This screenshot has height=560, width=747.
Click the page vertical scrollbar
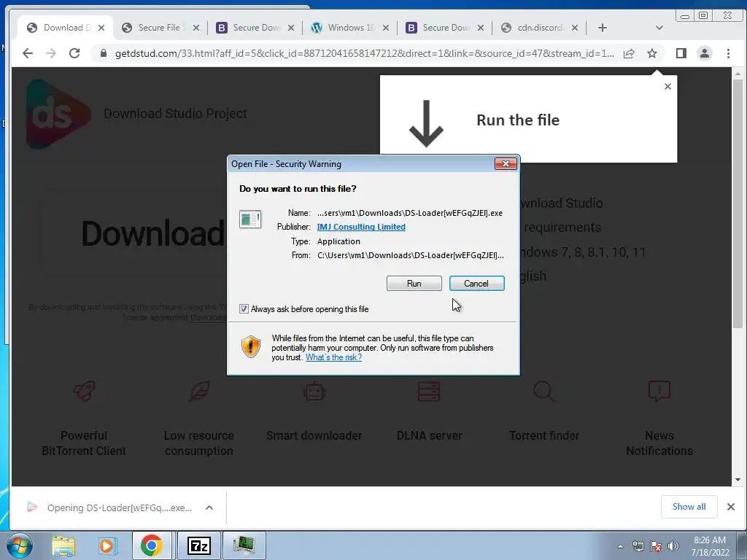[738, 204]
